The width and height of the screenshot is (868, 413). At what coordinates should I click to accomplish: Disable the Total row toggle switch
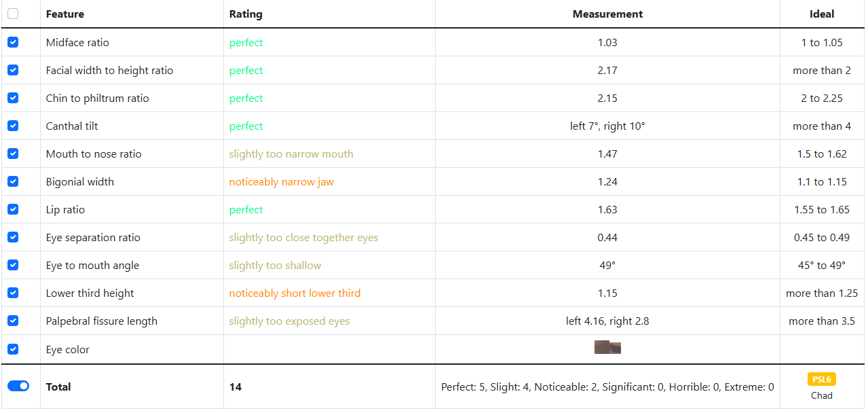(x=18, y=386)
